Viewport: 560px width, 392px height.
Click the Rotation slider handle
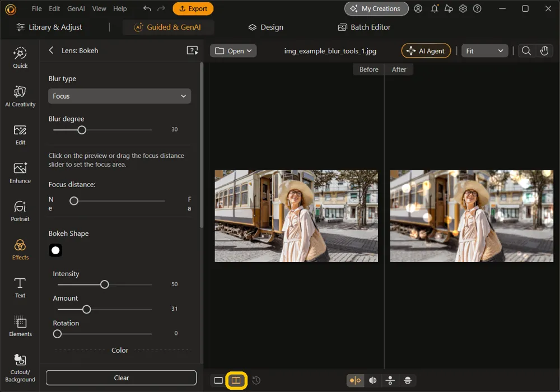pyautogui.click(x=57, y=334)
